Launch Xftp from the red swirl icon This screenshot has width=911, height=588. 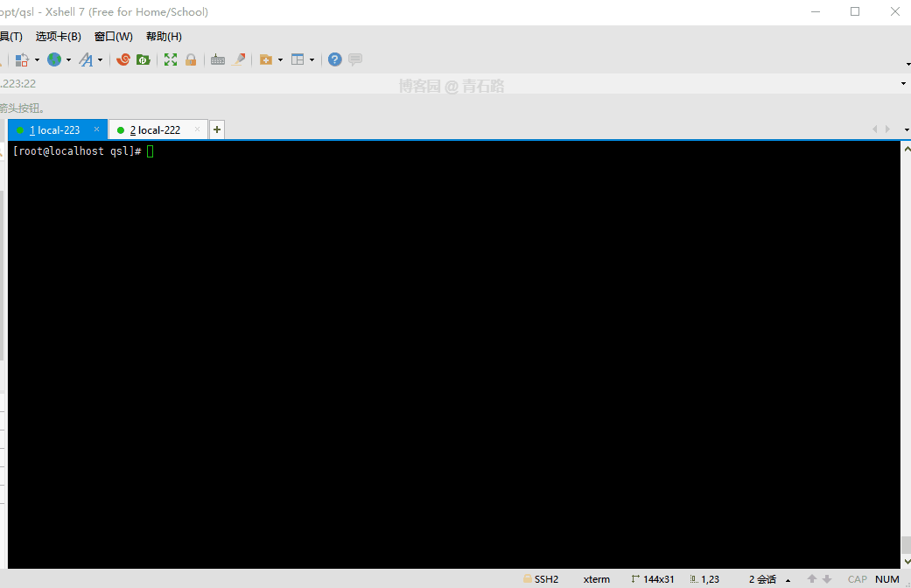click(x=123, y=59)
